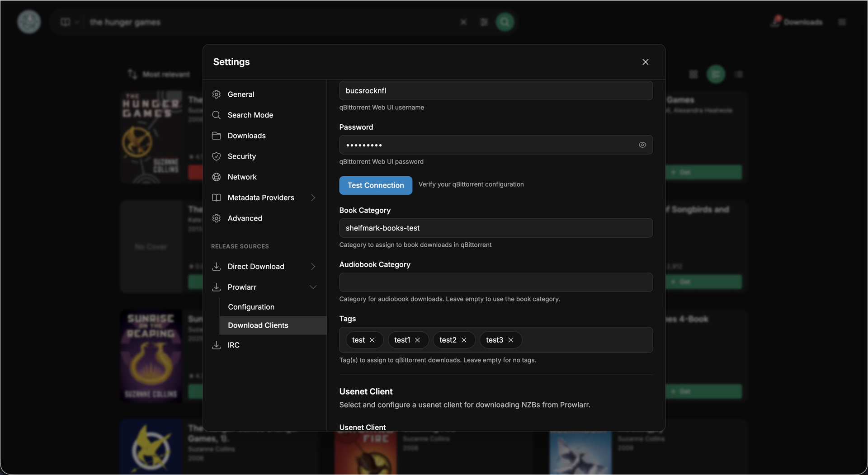Expand the Metadata Providers chevron
Viewport: 868px width, 475px height.
pos(313,198)
